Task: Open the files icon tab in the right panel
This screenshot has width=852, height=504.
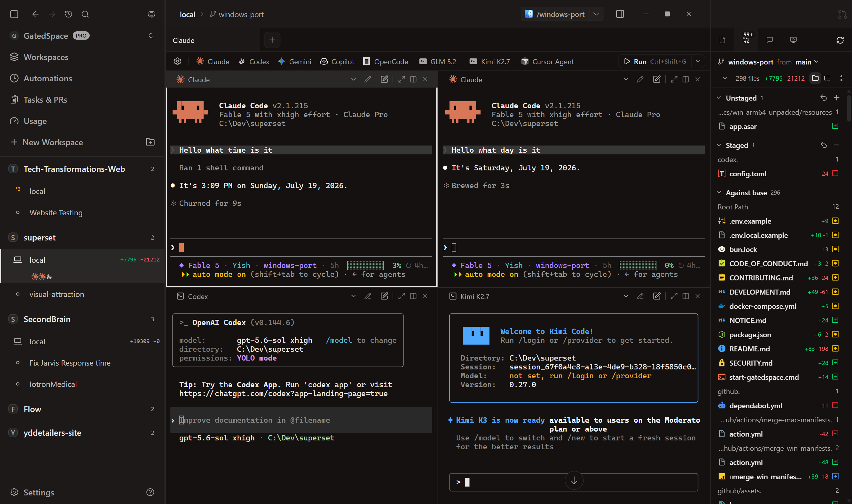Action: tap(722, 40)
